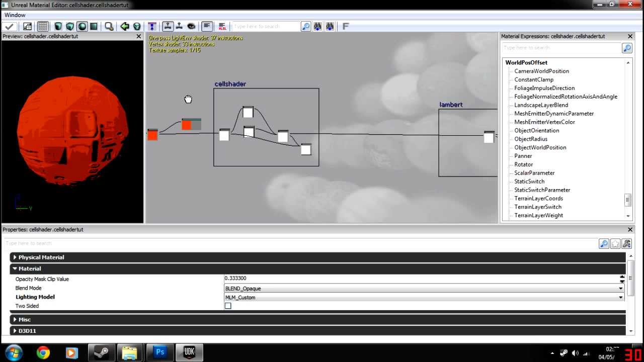Select ScalarParameter expression
This screenshot has width=644, height=362.
click(534, 173)
